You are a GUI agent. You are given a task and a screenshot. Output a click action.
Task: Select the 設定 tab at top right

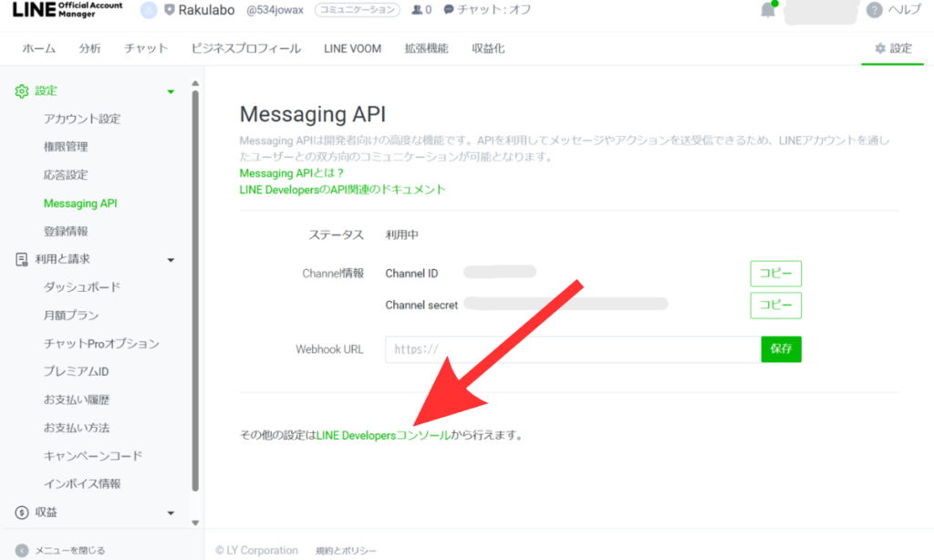(x=893, y=49)
